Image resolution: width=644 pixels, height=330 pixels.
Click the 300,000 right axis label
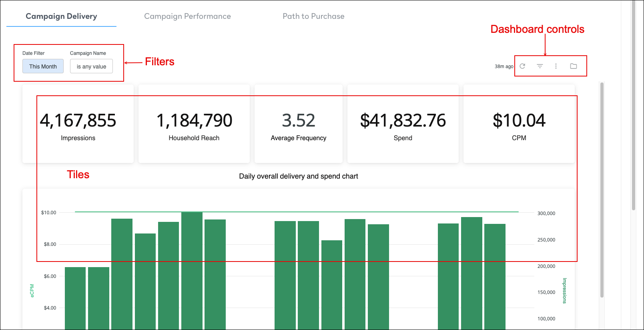click(x=546, y=213)
